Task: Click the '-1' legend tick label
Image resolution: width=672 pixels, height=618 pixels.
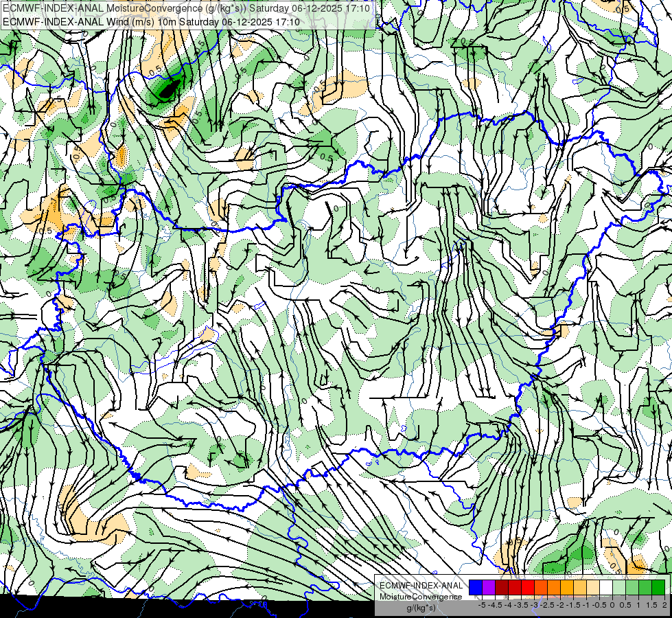Action: coord(586,605)
